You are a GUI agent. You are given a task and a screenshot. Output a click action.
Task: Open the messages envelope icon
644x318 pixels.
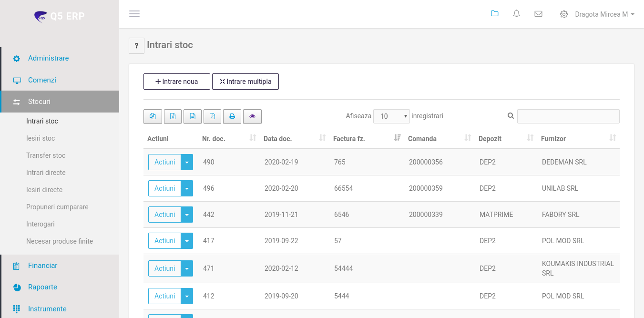pos(538,14)
